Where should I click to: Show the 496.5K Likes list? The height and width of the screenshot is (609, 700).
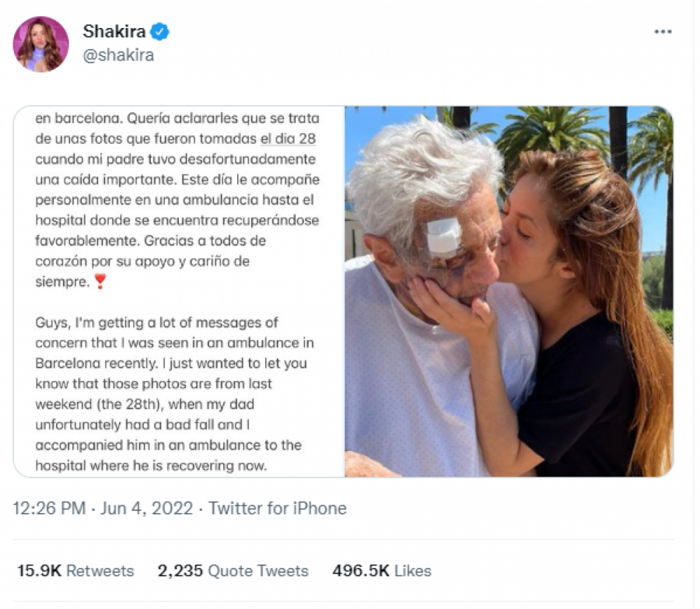click(x=382, y=570)
